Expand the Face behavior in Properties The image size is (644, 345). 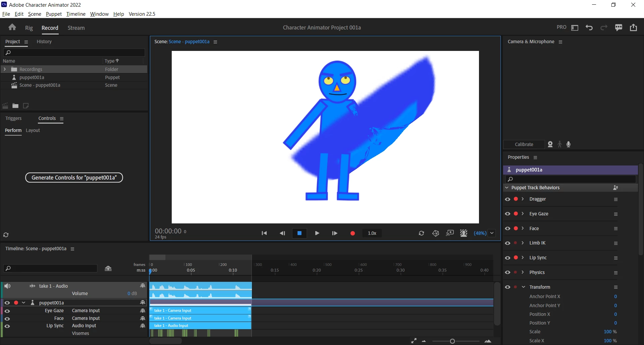[x=523, y=228]
